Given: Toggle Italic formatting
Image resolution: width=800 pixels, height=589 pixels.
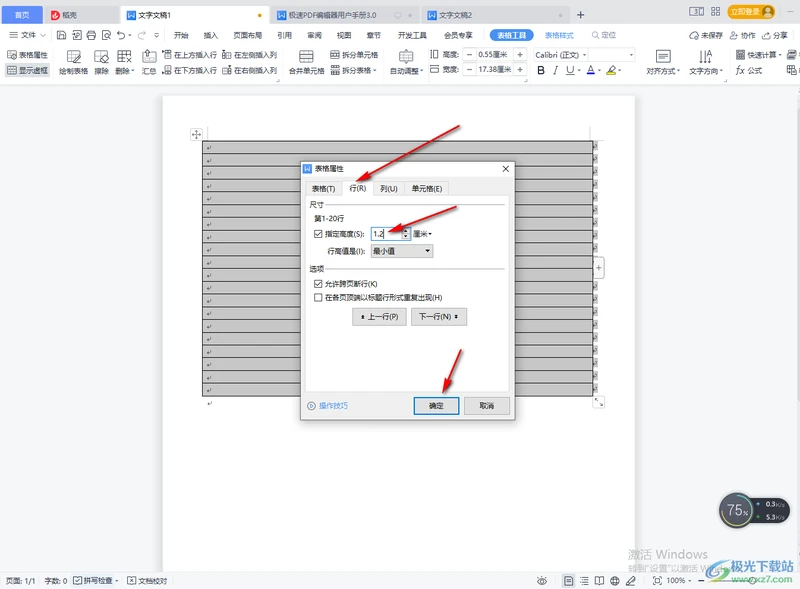Looking at the screenshot, I should [555, 70].
